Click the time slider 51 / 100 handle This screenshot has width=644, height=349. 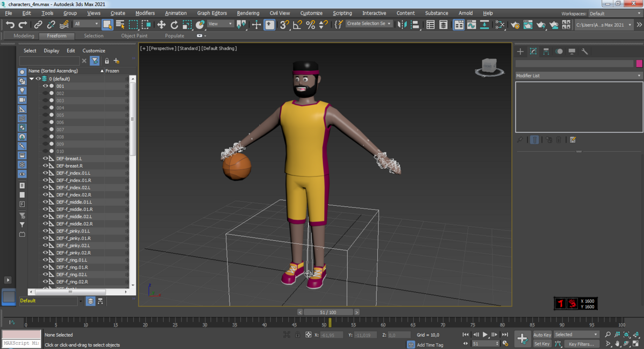(328, 312)
